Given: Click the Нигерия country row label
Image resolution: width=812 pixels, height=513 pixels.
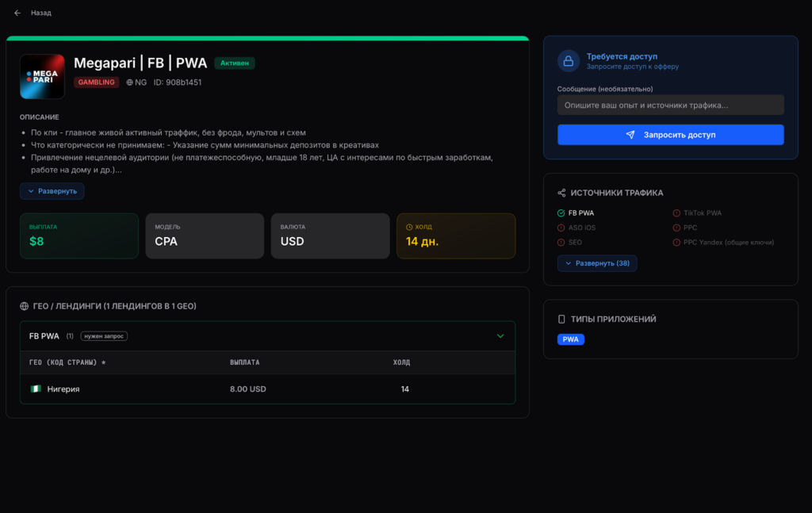Looking at the screenshot, I should click(x=63, y=389).
